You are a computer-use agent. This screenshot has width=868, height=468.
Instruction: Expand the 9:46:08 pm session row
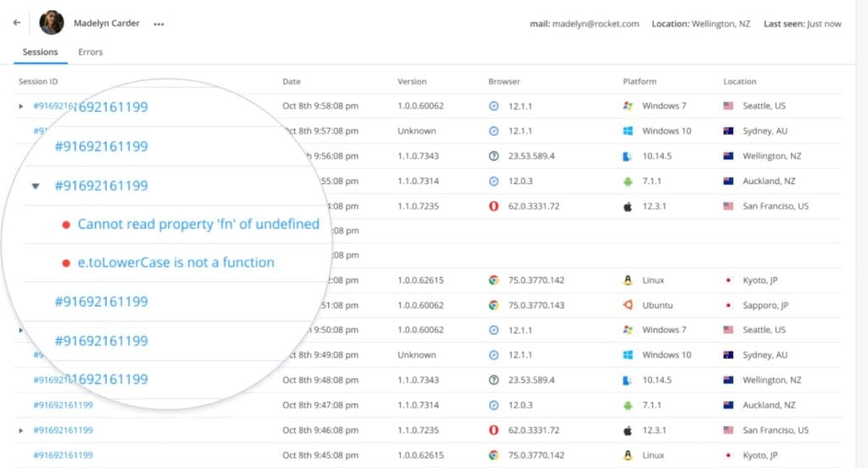click(x=21, y=431)
